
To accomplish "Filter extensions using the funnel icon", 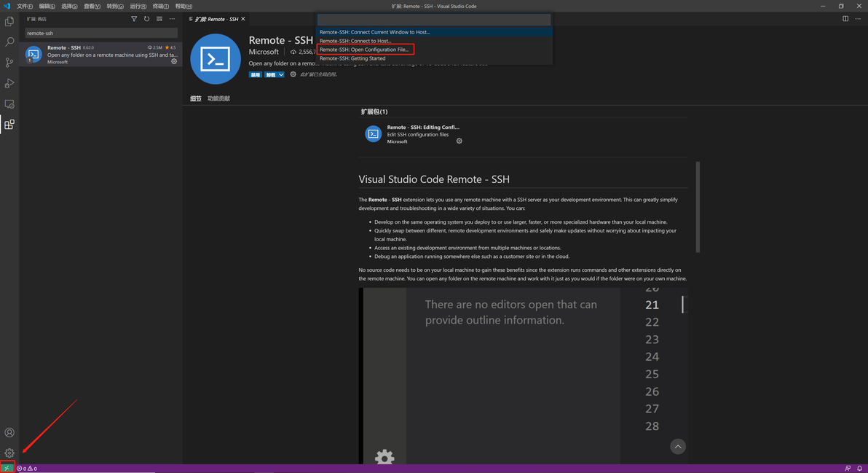I will click(x=134, y=19).
